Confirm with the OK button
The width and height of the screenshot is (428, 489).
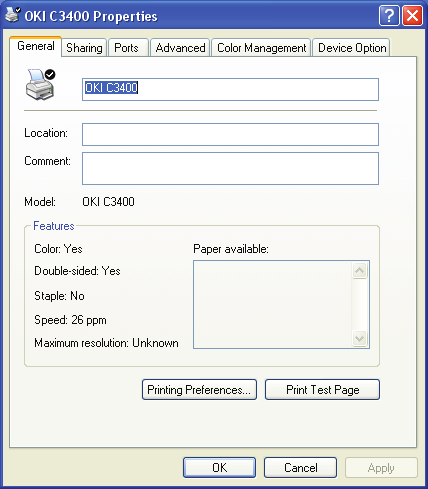[220, 467]
